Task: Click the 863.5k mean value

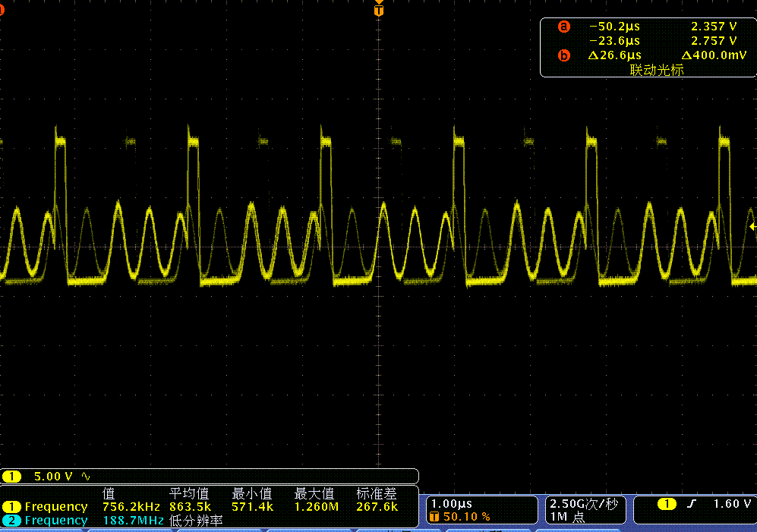Action: tap(191, 506)
